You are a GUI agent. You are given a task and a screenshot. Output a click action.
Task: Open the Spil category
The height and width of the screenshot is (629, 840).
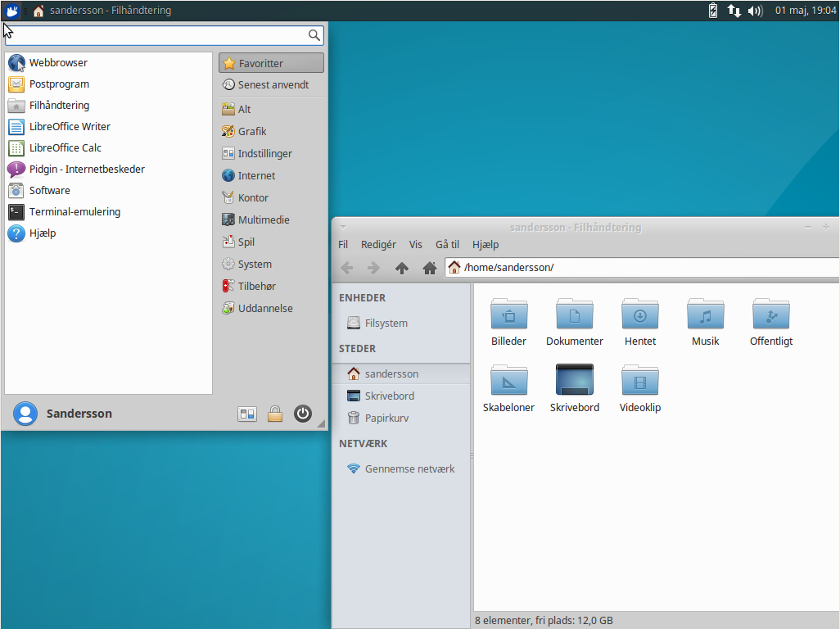tap(271, 242)
